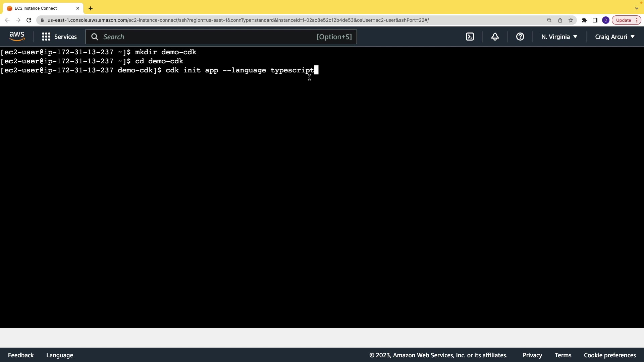The image size is (644, 362).
Task: Open the tab search chevron
Action: click(x=636, y=8)
